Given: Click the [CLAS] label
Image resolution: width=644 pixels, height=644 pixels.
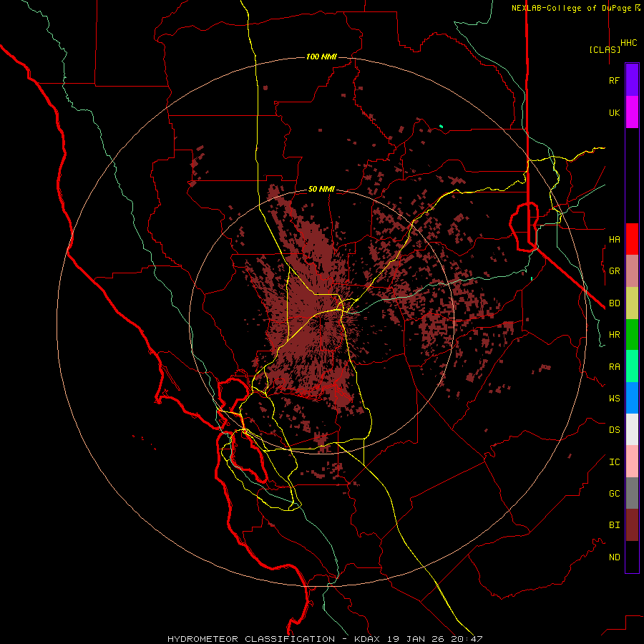Looking at the screenshot, I should tap(605, 49).
